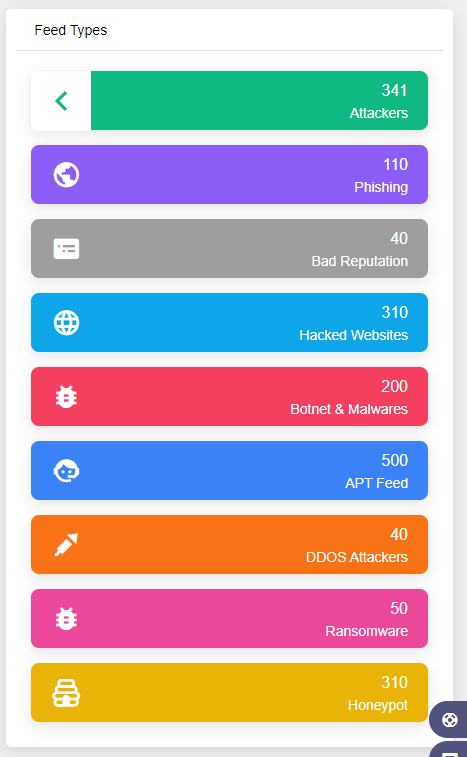
Task: Select the DDOS Attackers label
Action: 357,557
